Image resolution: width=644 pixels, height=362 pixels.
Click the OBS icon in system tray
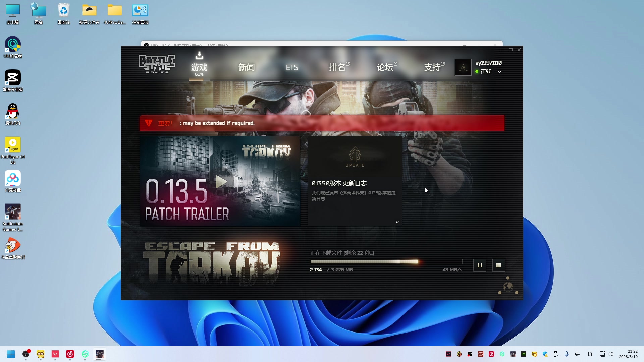point(470,354)
